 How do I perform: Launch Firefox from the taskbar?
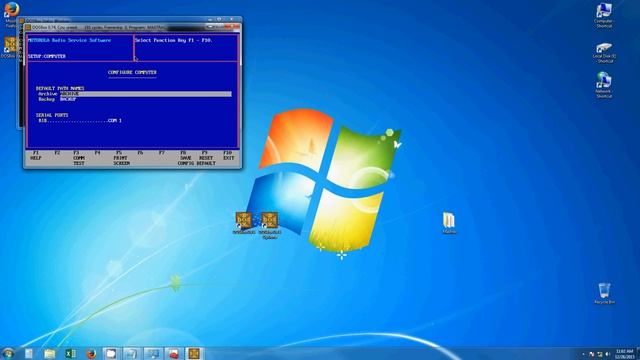coord(91,353)
